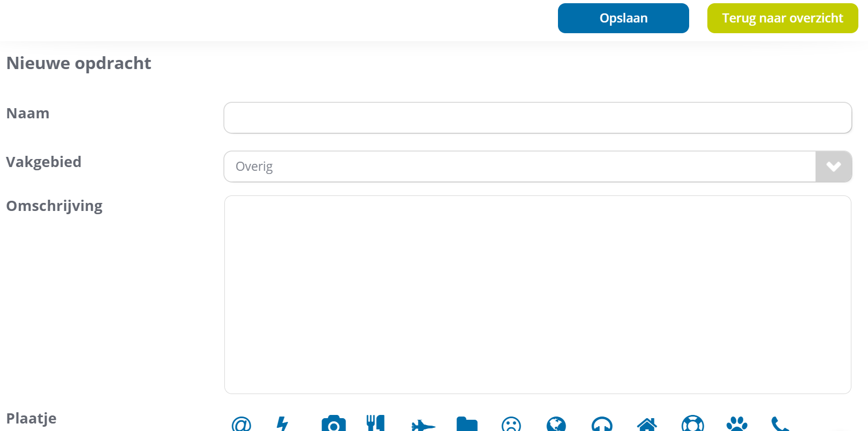The width and height of the screenshot is (868, 431).
Task: Choose the globe picture icon
Action: click(x=556, y=424)
